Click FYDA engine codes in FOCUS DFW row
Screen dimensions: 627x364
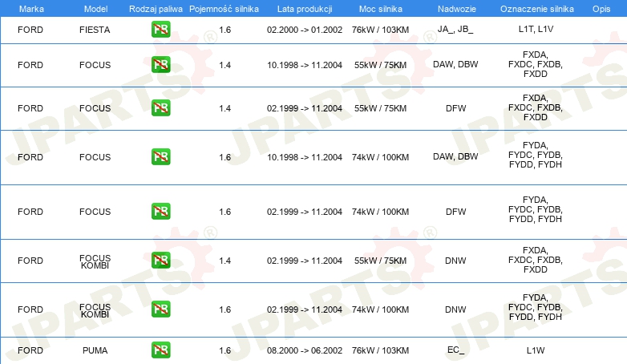coord(536,209)
